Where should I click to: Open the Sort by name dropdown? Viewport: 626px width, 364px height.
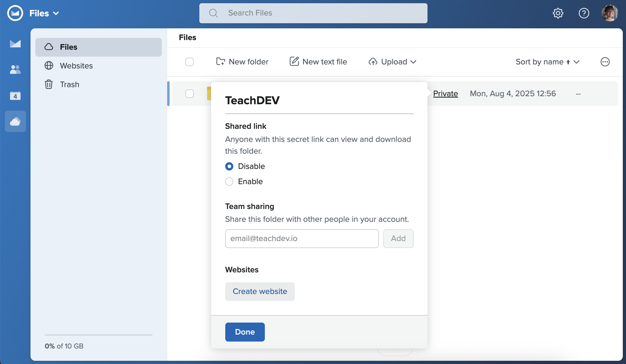548,62
